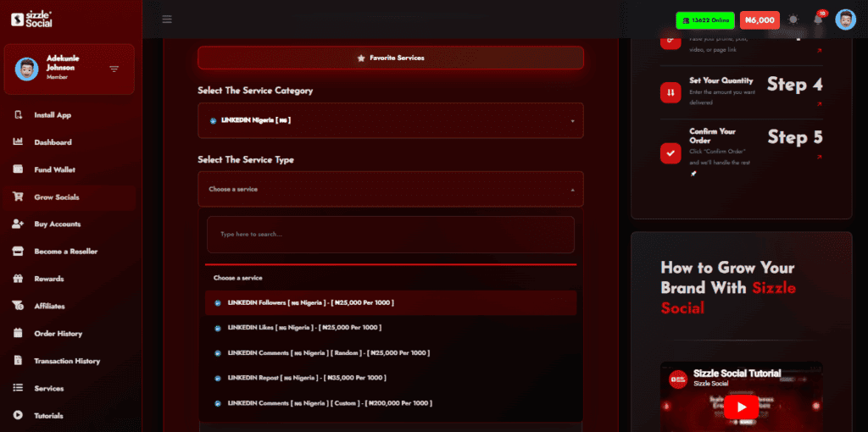
Task: Select LINKEDIN Comments Random option
Action: point(391,353)
